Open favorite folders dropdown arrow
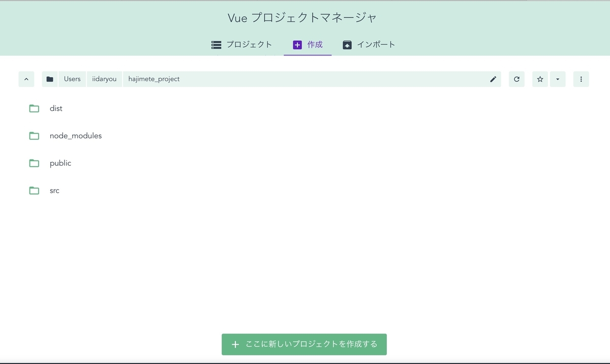This screenshot has height=364, width=610. point(558,79)
